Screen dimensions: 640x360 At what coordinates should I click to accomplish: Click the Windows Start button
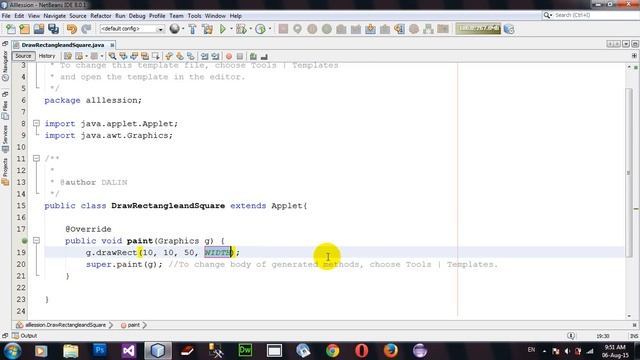point(12,351)
